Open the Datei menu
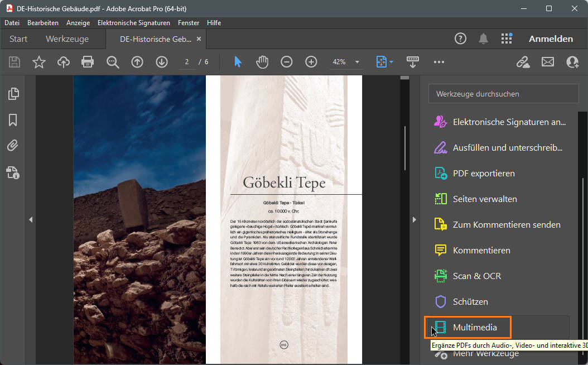This screenshot has width=588, height=365. coord(12,23)
